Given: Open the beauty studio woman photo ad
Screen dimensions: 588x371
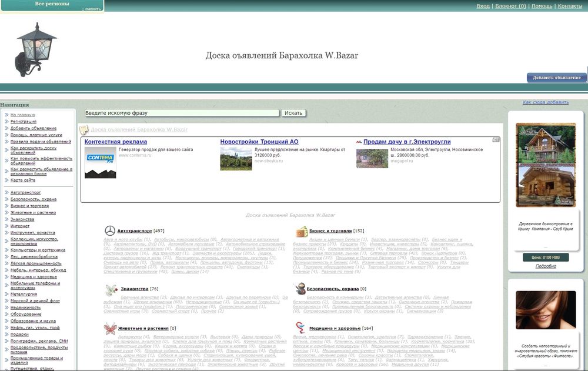Looking at the screenshot, I should [546, 310].
